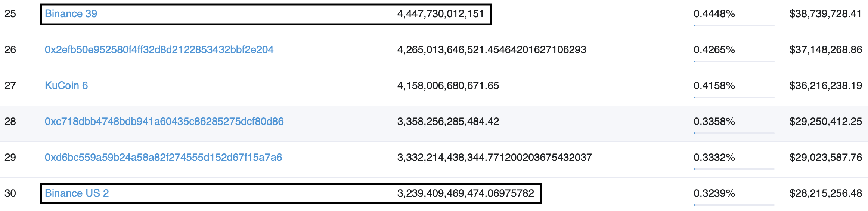Select quantity 3,239,409,469,474.06975782 in row 30
This screenshot has width=868, height=211.
click(466, 193)
